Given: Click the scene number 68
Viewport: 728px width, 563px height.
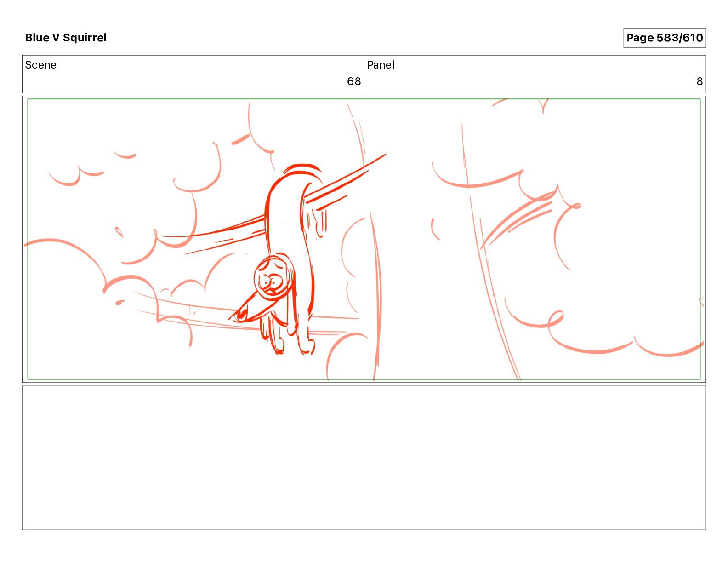Looking at the screenshot, I should pos(354,81).
